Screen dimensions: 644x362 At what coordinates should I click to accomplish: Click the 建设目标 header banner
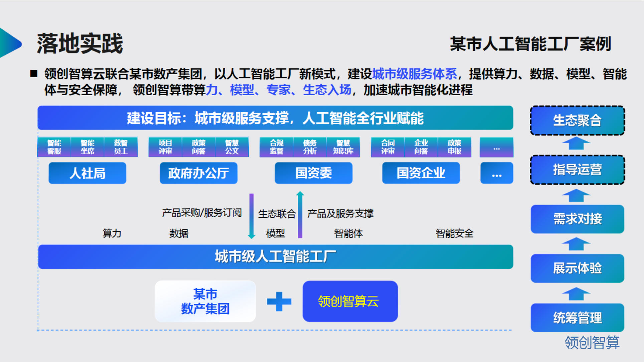click(x=275, y=118)
